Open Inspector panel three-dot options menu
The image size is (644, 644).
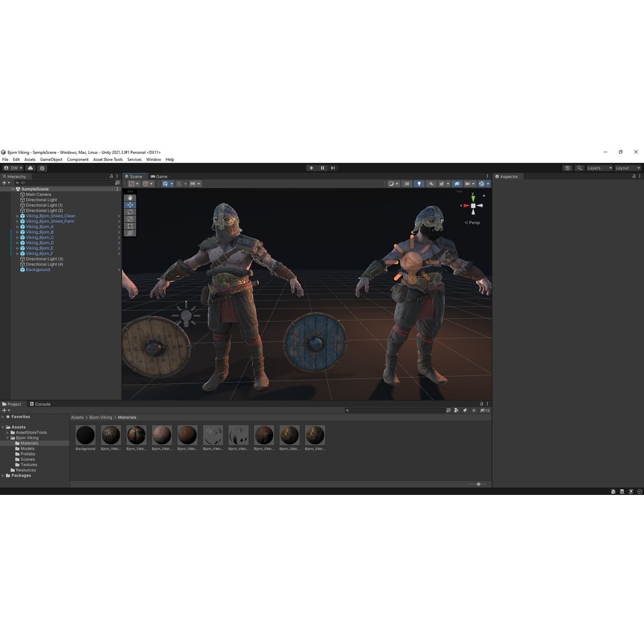(639, 176)
